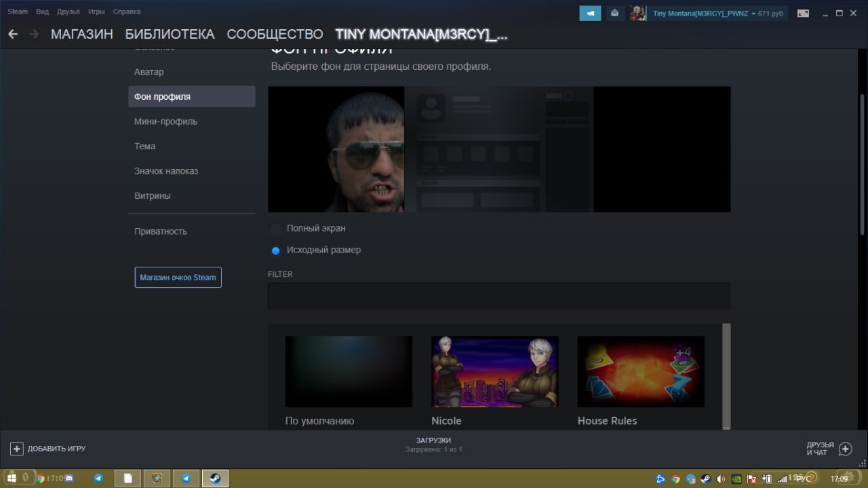Click Загружено: 1 из 1 status text
The image size is (868, 488).
(434, 450)
